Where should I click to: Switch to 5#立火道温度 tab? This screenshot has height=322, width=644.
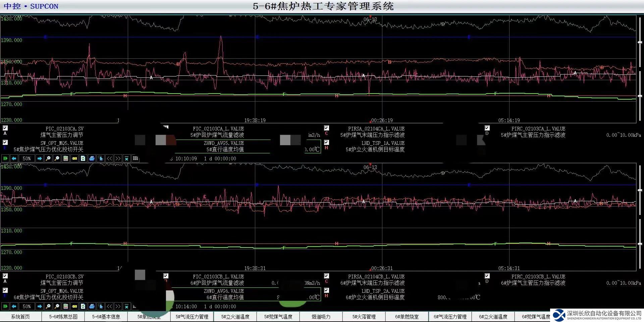click(235, 317)
